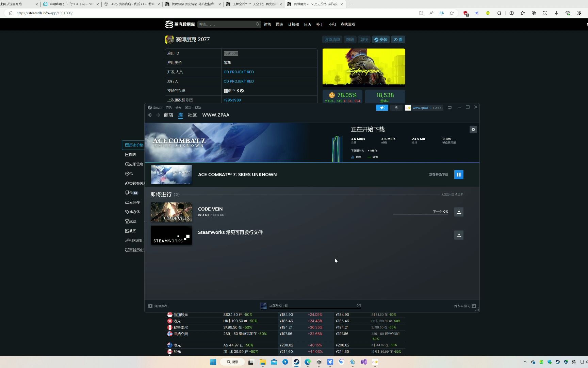This screenshot has height=368, width=588.
Task: Click the Cyberpunk 2077 header image
Action: (x=364, y=67)
